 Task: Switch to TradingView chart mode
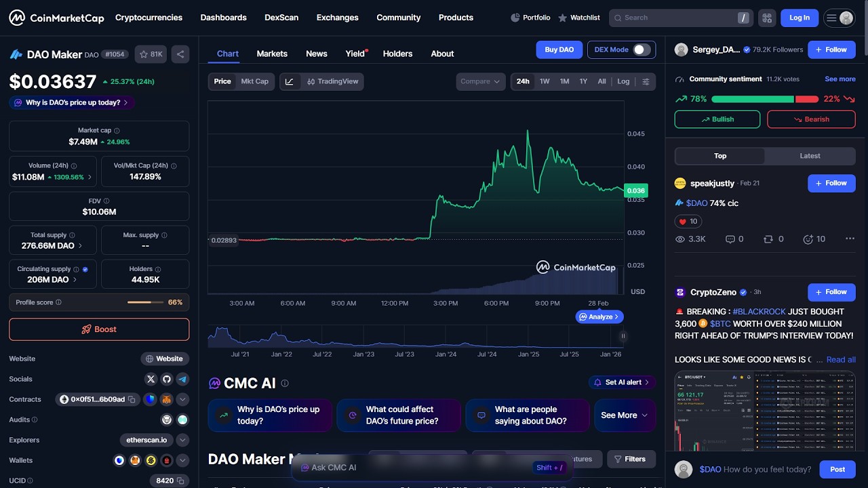(332, 81)
